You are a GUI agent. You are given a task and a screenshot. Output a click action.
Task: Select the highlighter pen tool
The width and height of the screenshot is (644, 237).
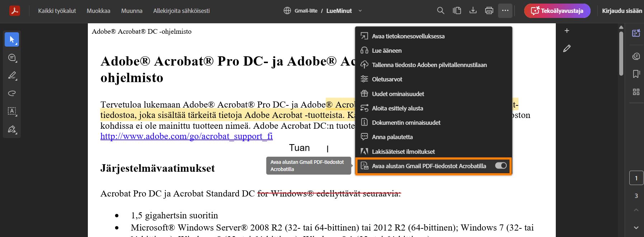coord(12,75)
